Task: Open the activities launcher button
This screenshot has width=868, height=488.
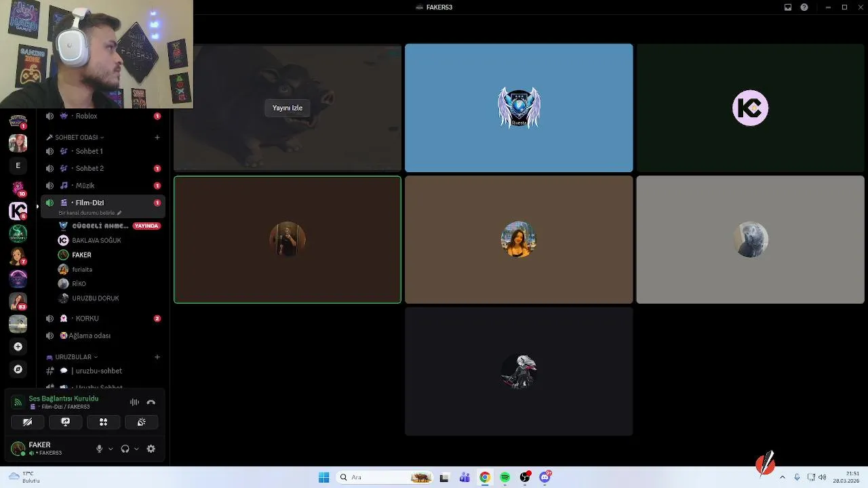Action: [x=103, y=422]
